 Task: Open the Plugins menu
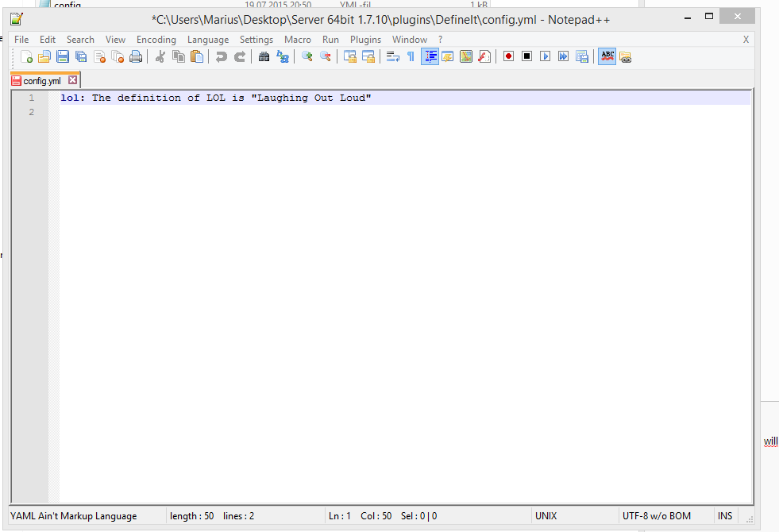click(x=365, y=40)
